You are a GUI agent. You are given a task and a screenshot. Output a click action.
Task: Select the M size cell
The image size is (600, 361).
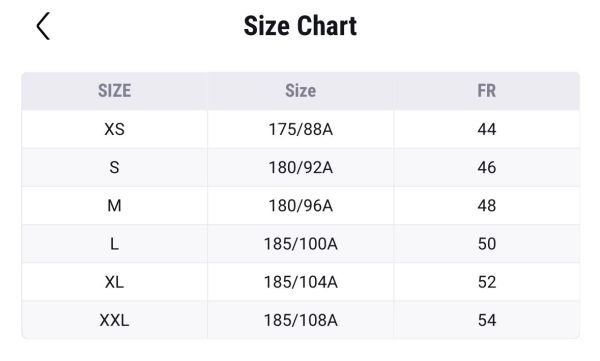[x=114, y=206]
